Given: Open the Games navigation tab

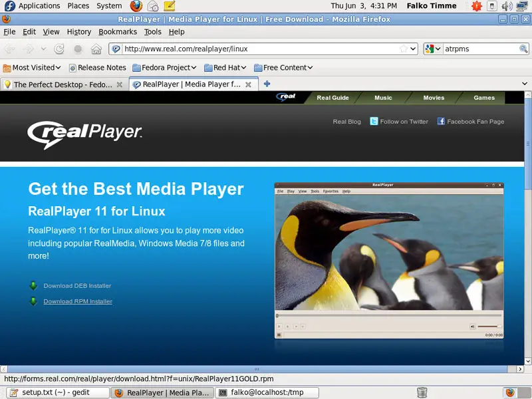Looking at the screenshot, I should click(484, 98).
